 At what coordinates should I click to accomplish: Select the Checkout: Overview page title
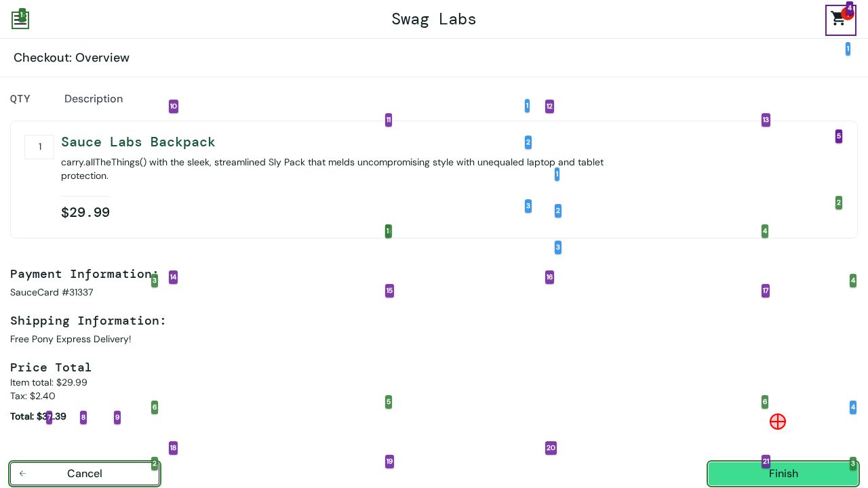[71, 58]
